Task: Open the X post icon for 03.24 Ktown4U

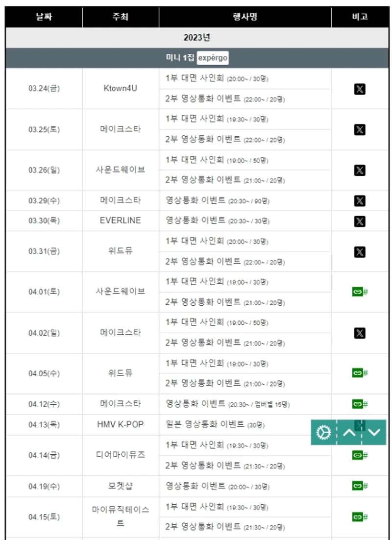Action: (360, 89)
